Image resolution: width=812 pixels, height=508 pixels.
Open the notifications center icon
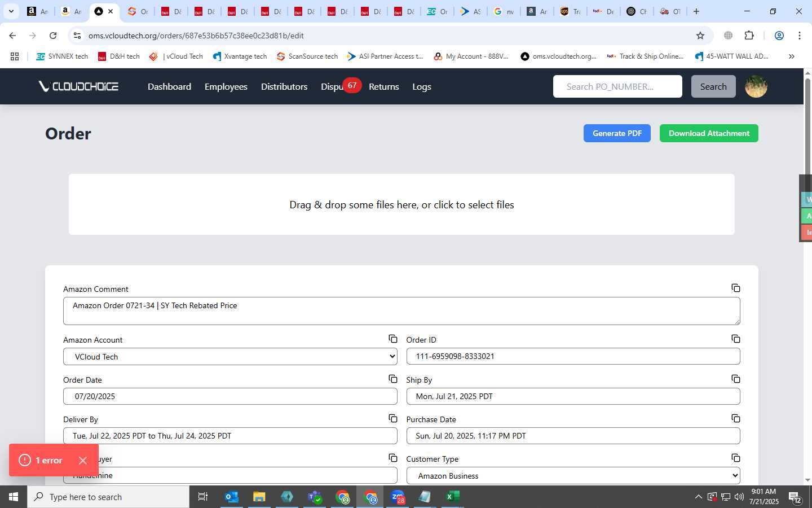click(795, 497)
